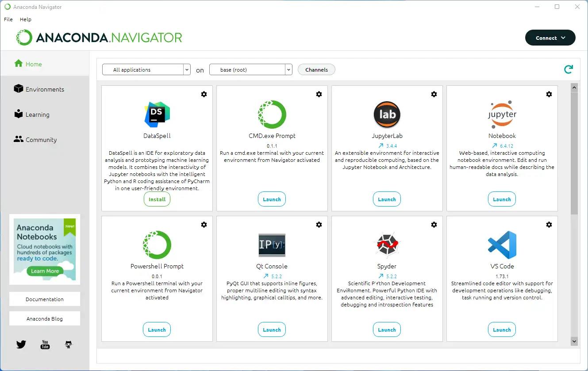This screenshot has width=588, height=371.
Task: Click Learn More on Anaconda Notebooks ad
Action: click(x=45, y=271)
